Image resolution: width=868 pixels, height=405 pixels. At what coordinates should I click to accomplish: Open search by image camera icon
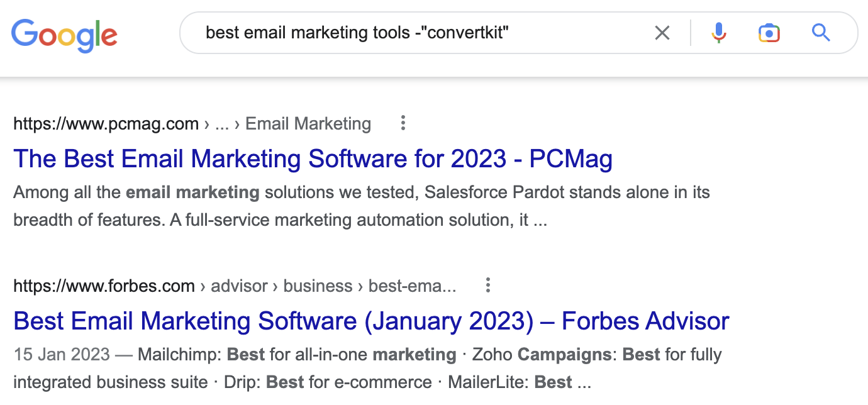point(769,33)
